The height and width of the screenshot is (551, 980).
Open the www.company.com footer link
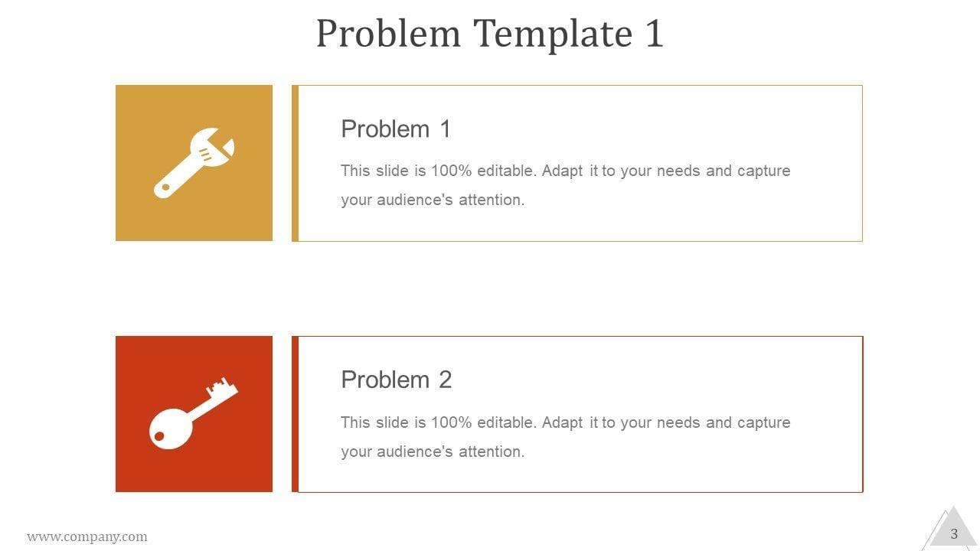coord(87,536)
